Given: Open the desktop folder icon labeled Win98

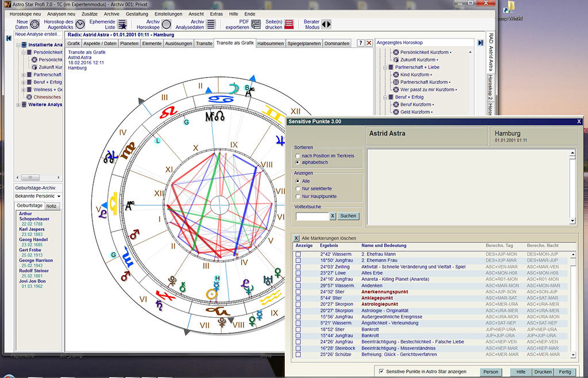Looking at the screenshot, I should pos(510,7).
